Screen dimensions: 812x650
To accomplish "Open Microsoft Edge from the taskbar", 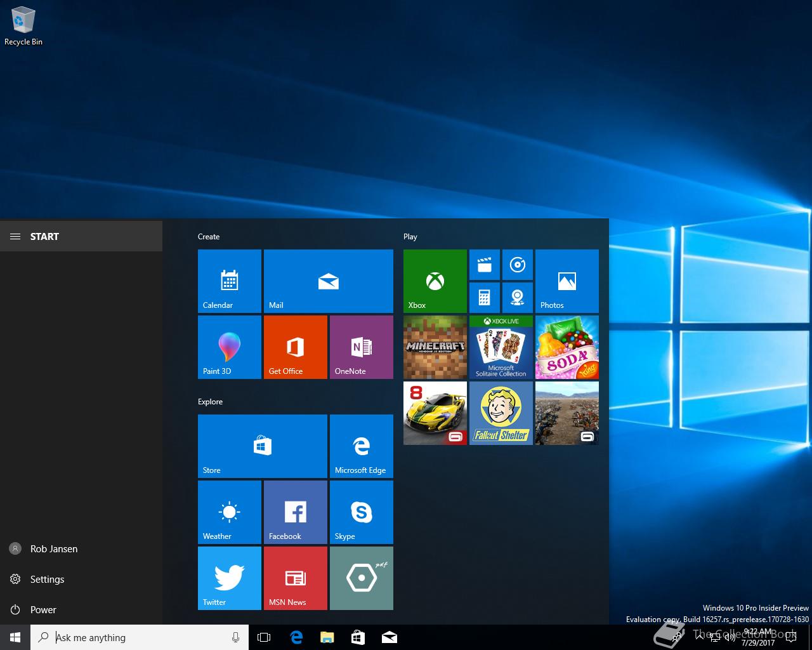I will coord(296,637).
